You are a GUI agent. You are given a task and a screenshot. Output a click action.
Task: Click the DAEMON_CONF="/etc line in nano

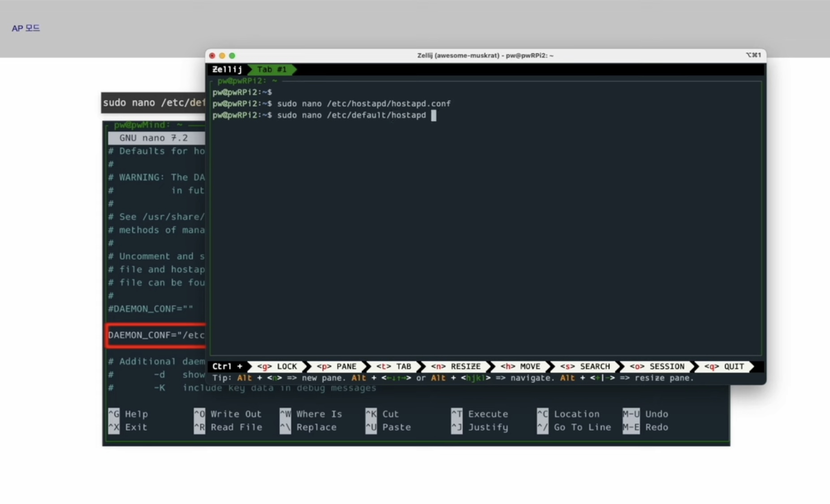(x=156, y=335)
